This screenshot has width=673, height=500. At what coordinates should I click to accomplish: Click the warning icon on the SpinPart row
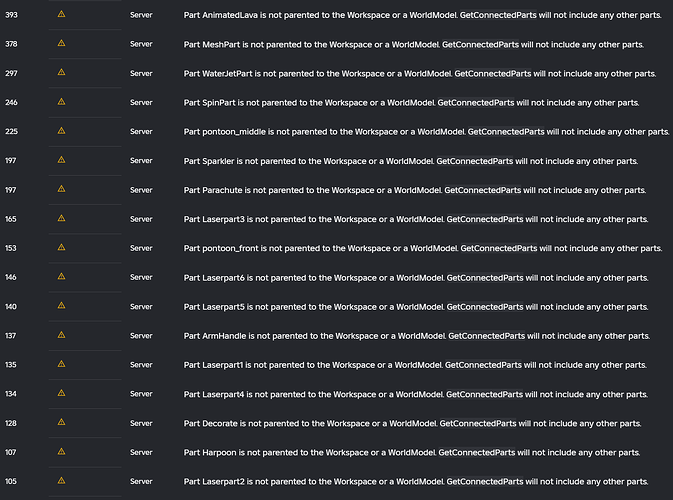(x=61, y=102)
